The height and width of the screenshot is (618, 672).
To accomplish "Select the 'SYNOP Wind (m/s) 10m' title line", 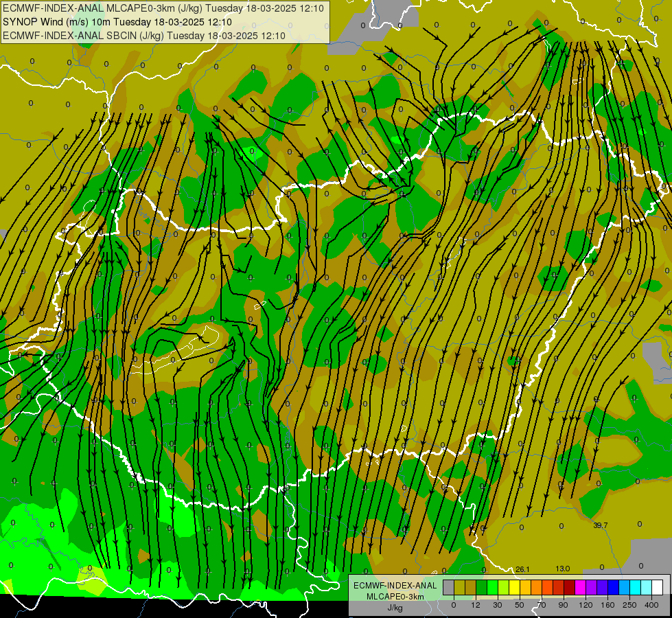I will click(117, 22).
